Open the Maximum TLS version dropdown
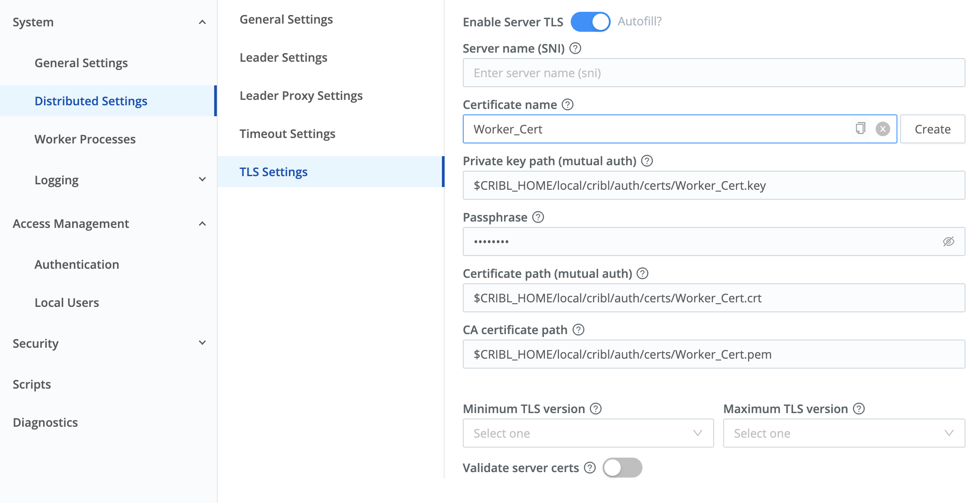980x503 pixels. [844, 433]
